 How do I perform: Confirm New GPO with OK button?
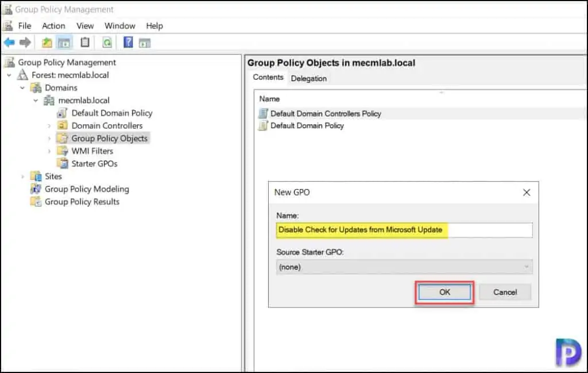point(445,292)
